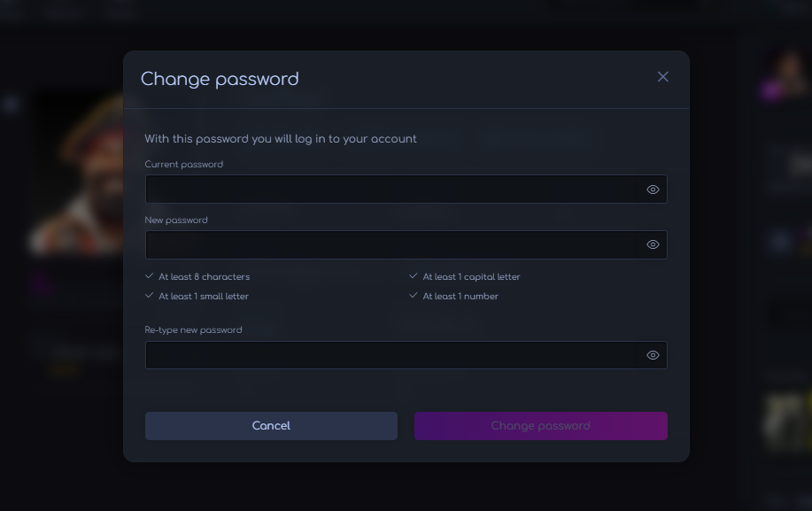This screenshot has width=812, height=511.
Task: Click the 'New password' field label
Action: point(175,220)
